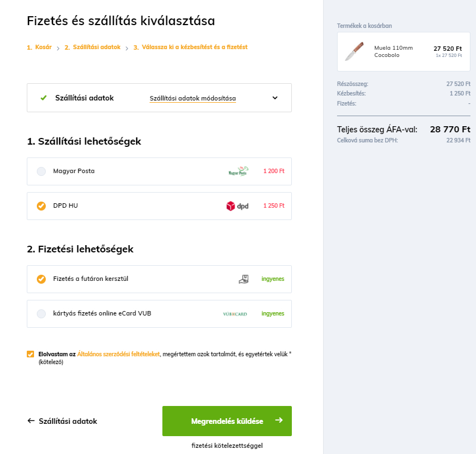Click the chevron after Kosár breadcrumb
This screenshot has width=476, height=454.
pos(58,48)
